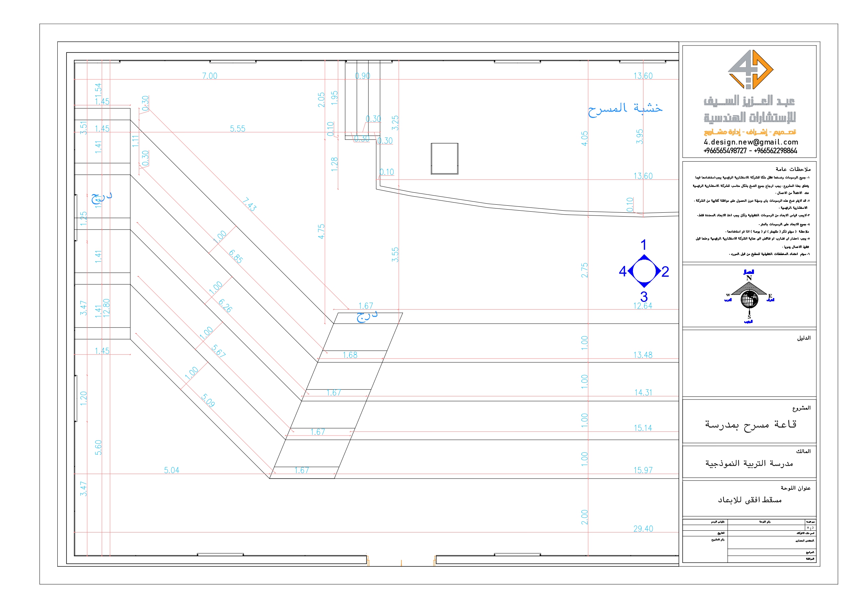The image size is (868, 614).
Task: Select elevation view number 1
Action: 643,245
